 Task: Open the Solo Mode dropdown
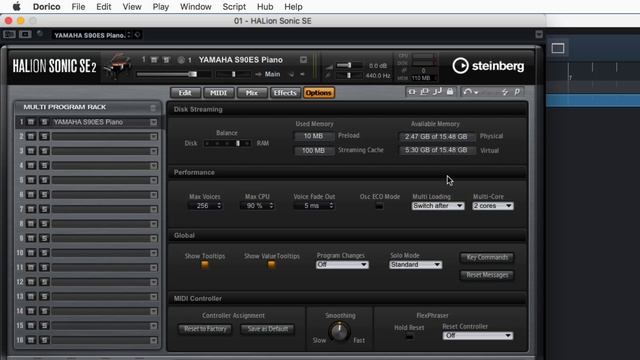(415, 264)
